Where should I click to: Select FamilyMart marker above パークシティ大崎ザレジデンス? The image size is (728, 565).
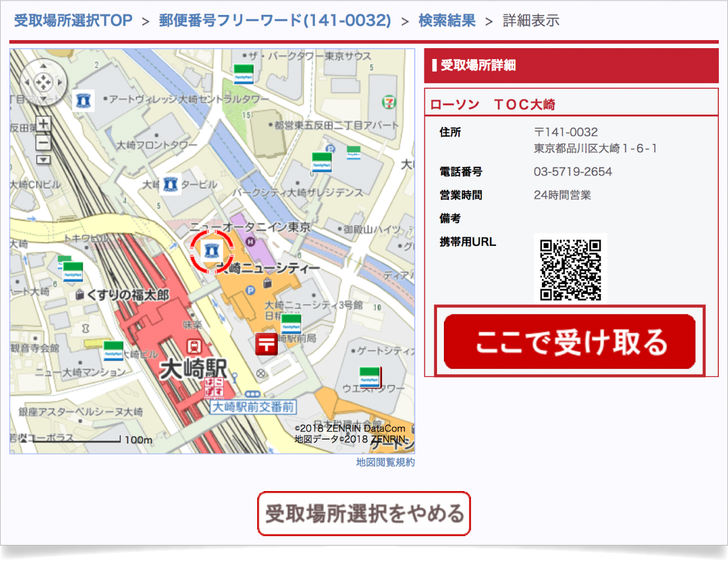(322, 162)
